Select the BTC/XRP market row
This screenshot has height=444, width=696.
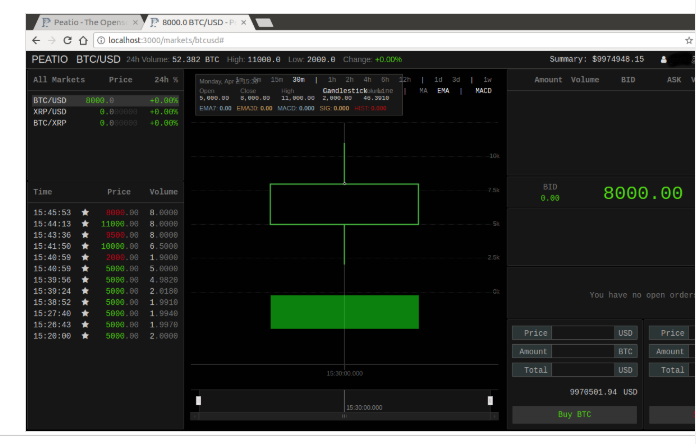(x=106, y=123)
